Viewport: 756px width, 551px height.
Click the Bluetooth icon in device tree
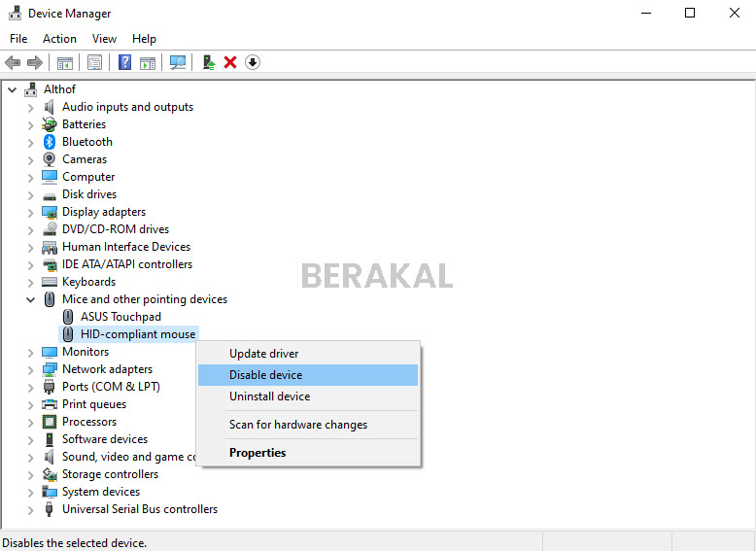coord(50,142)
